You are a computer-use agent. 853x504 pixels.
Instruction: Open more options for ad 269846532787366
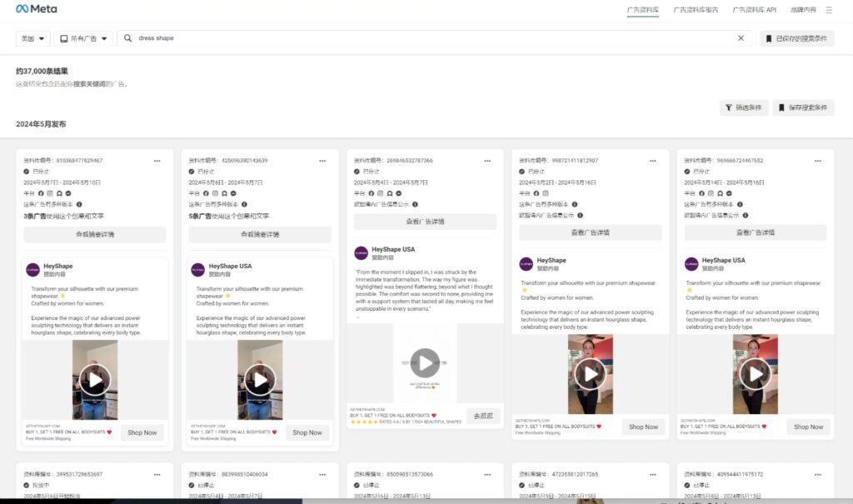point(487,161)
